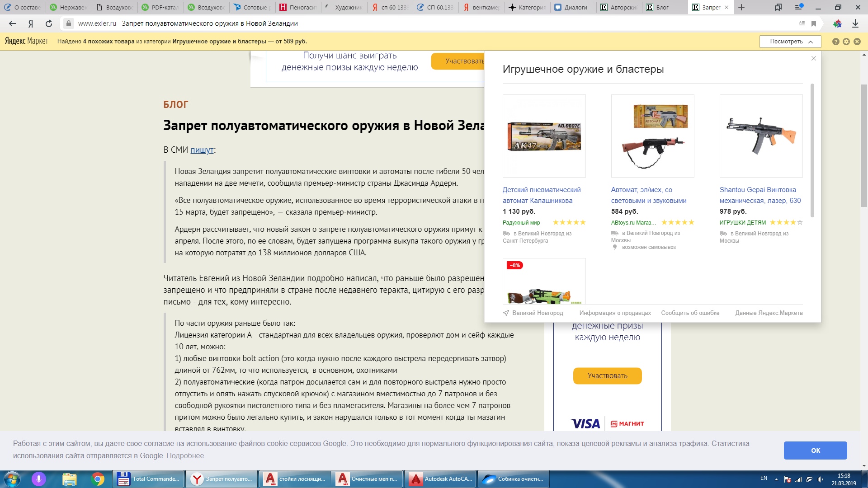Screen dimensions: 868x488
Task: Open the downloads arrow icon
Action: tap(855, 23)
